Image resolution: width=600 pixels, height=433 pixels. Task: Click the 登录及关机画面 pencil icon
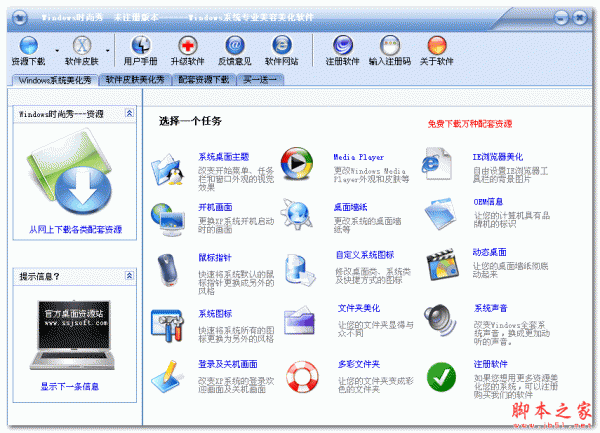(x=167, y=376)
